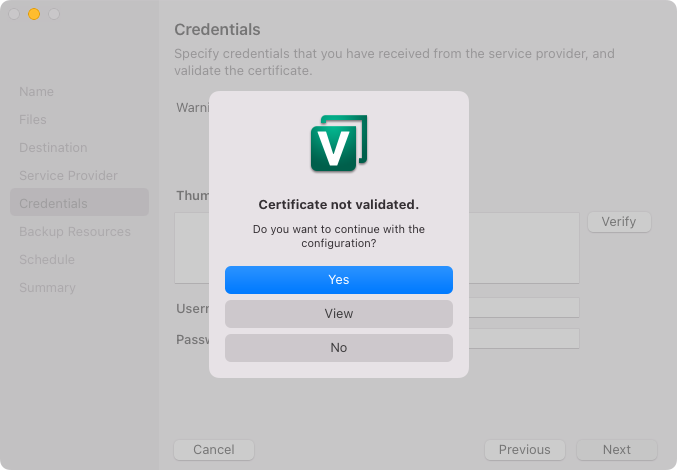Screen dimensions: 677x470
Task: Go to the Next wizard step
Action: click(616, 449)
